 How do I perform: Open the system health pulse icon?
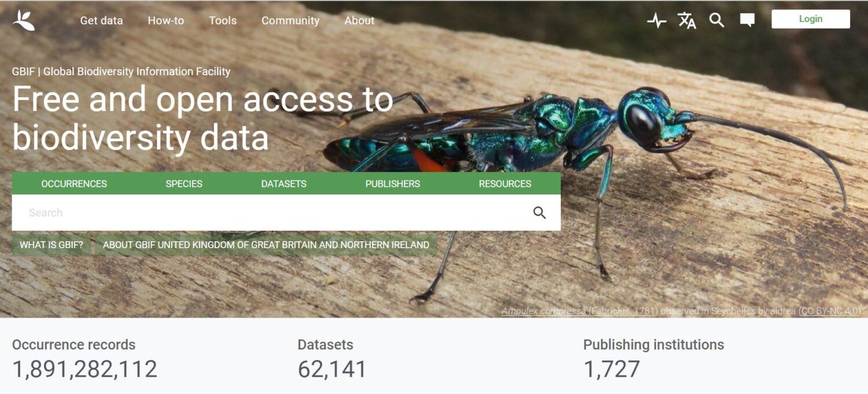coord(657,21)
